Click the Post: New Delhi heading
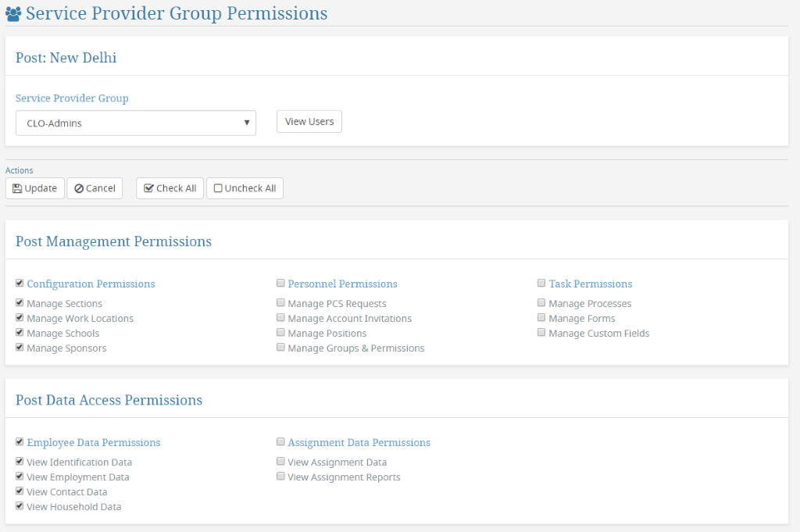 (x=66, y=58)
